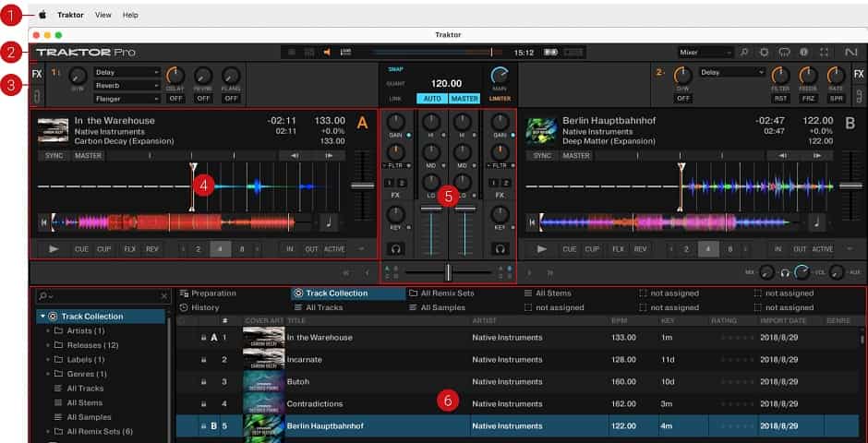Set loop IN point on Deck A

tap(290, 249)
